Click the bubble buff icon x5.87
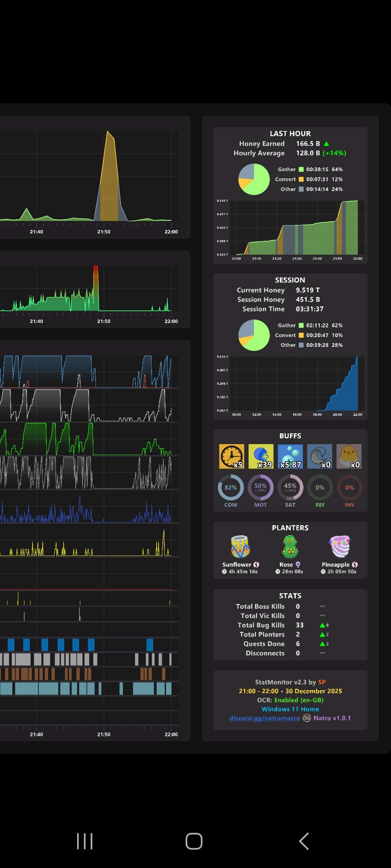The height and width of the screenshot is (868, 391). (290, 456)
